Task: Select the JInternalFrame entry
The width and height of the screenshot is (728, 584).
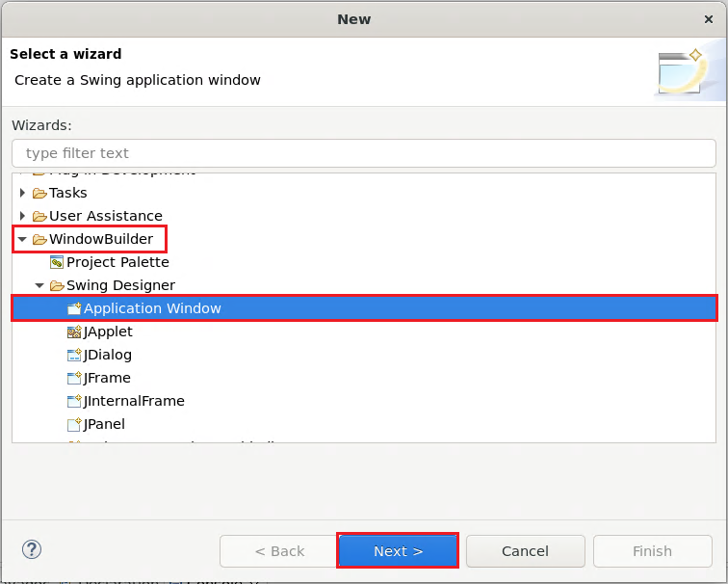Action: coord(134,401)
